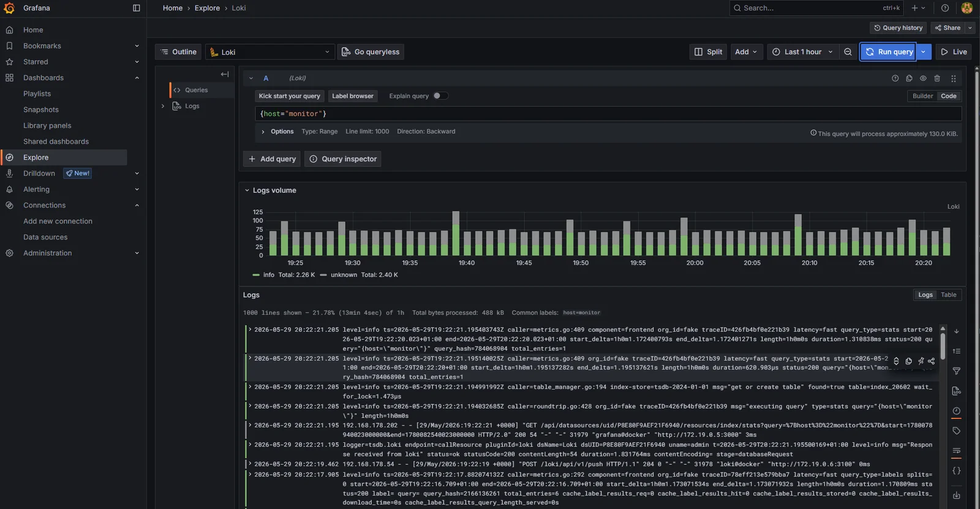Image resolution: width=980 pixels, height=509 pixels.
Task: Dock or undock the sidebar menu
Action: pyautogui.click(x=137, y=8)
